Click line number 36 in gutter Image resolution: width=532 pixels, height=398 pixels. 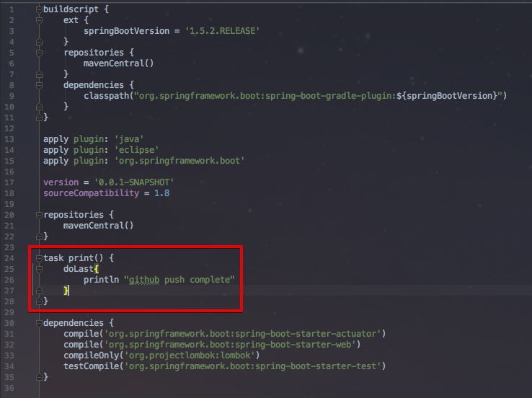pos(9,388)
